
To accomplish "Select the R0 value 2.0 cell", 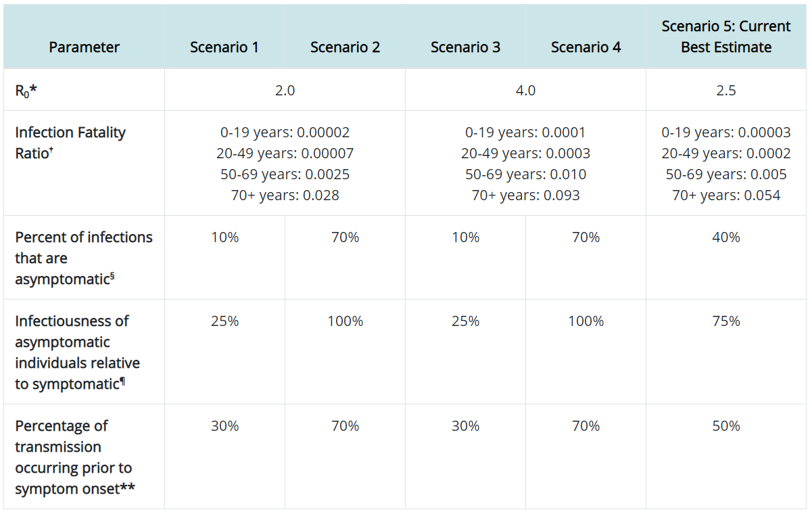I will point(285,90).
